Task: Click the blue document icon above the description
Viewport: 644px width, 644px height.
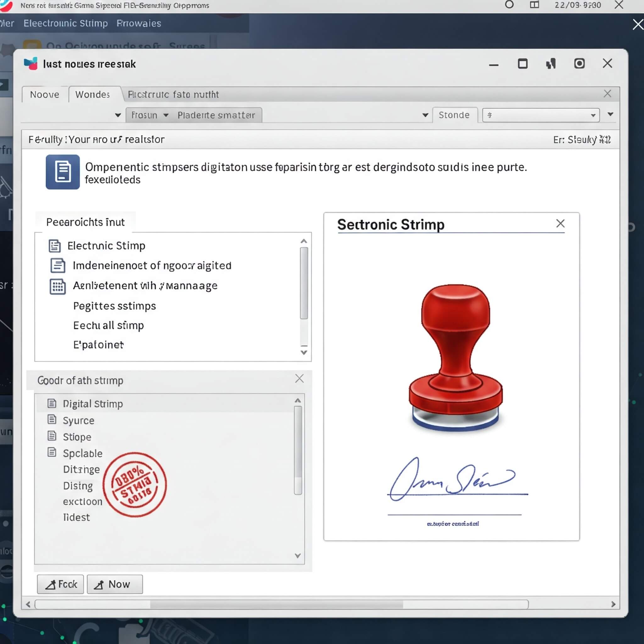Action: click(x=62, y=172)
